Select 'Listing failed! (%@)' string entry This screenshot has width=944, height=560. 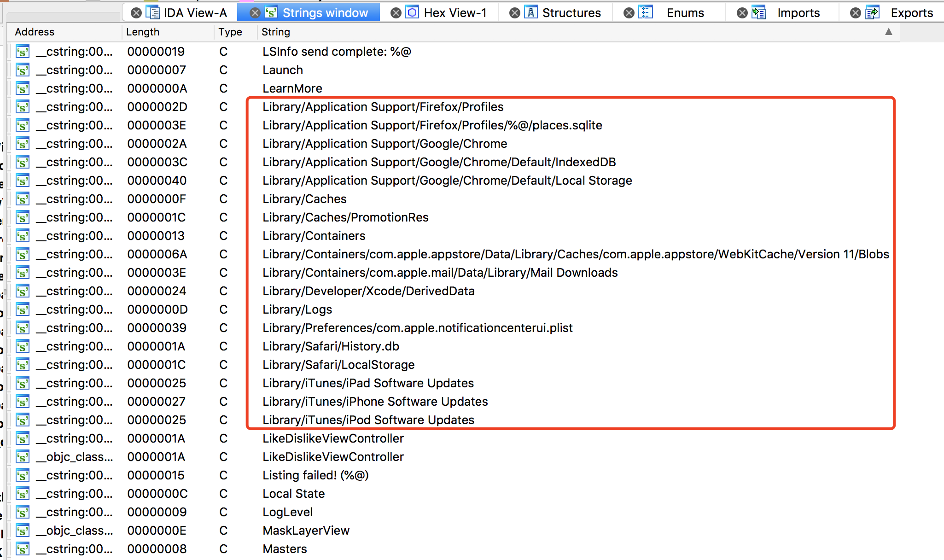coord(315,475)
